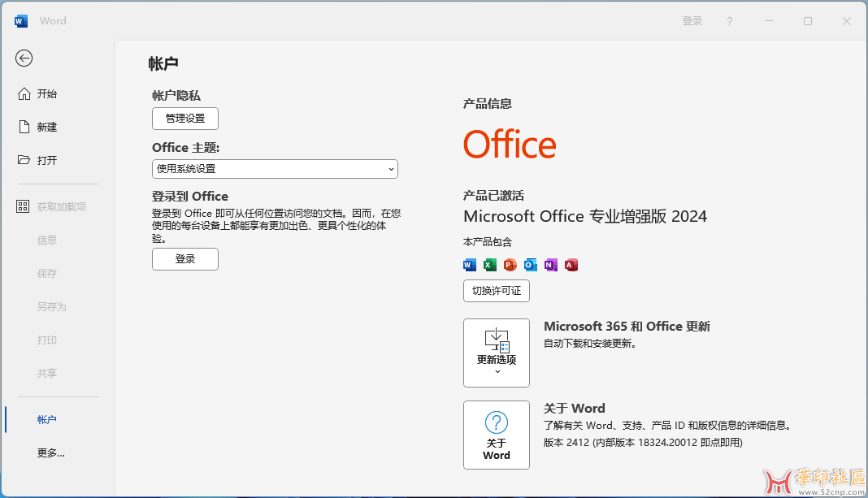Image resolution: width=868 pixels, height=498 pixels.
Task: Click the 关于 Word question mark icon
Action: (496, 419)
